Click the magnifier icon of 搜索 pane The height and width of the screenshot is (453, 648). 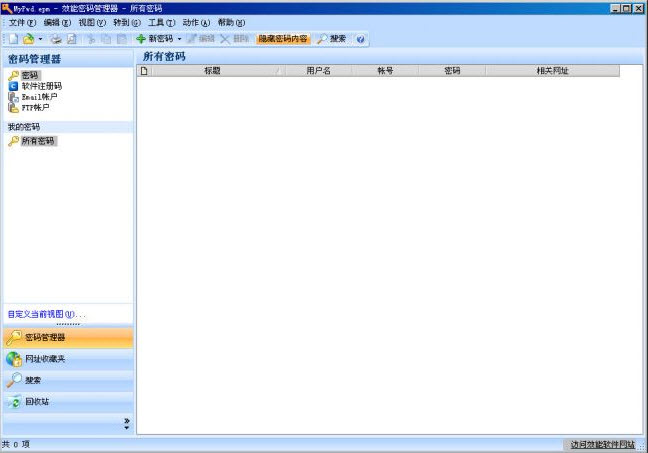point(14,380)
